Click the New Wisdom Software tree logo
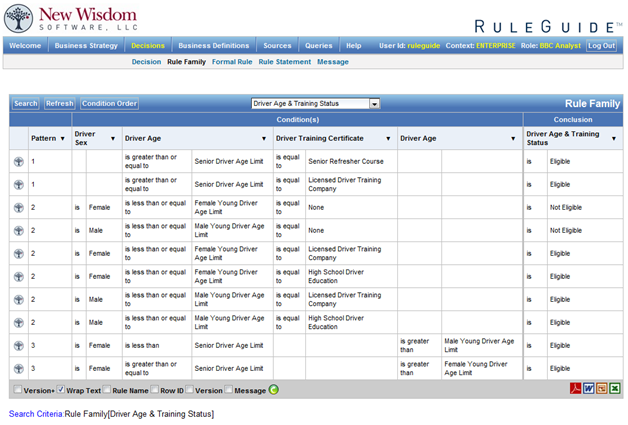 click(x=18, y=18)
